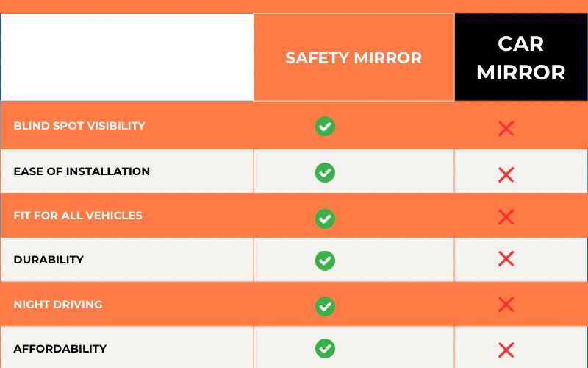Click the red X in the Affordability row
The image size is (588, 368).
pyautogui.click(x=506, y=350)
